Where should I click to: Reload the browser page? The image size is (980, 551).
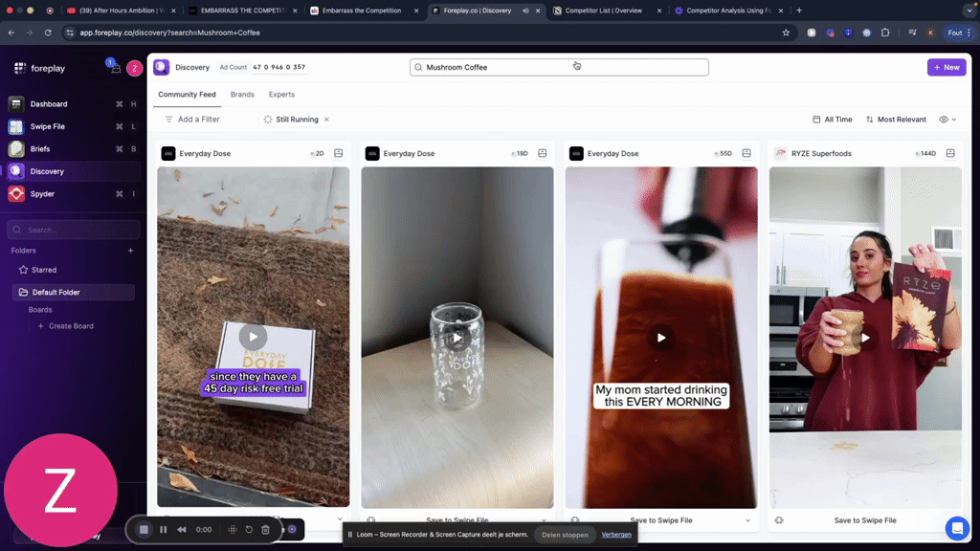(x=48, y=33)
